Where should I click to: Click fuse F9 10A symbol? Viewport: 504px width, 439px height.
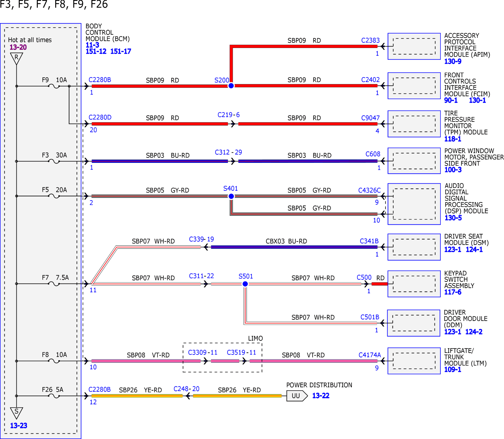[x=54, y=86]
